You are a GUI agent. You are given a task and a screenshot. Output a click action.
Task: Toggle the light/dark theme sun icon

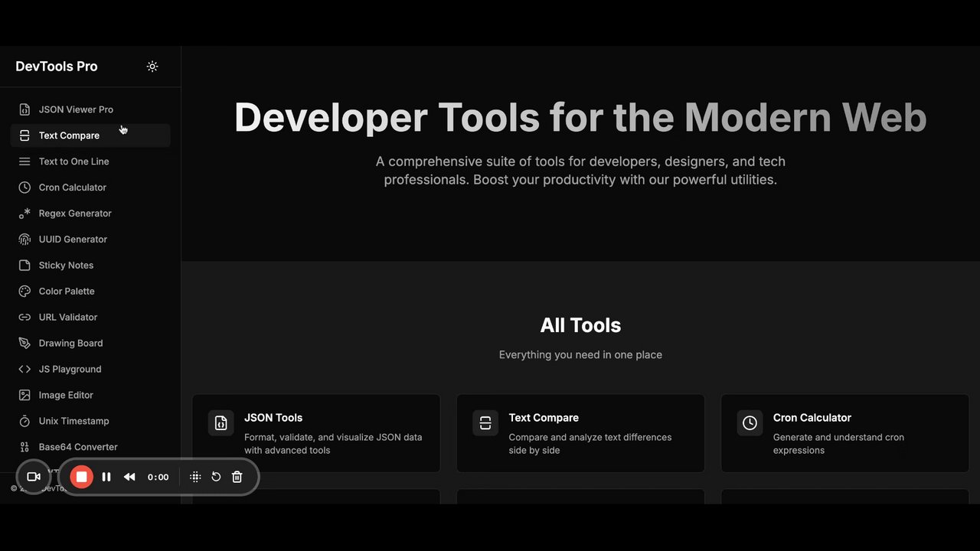point(152,67)
